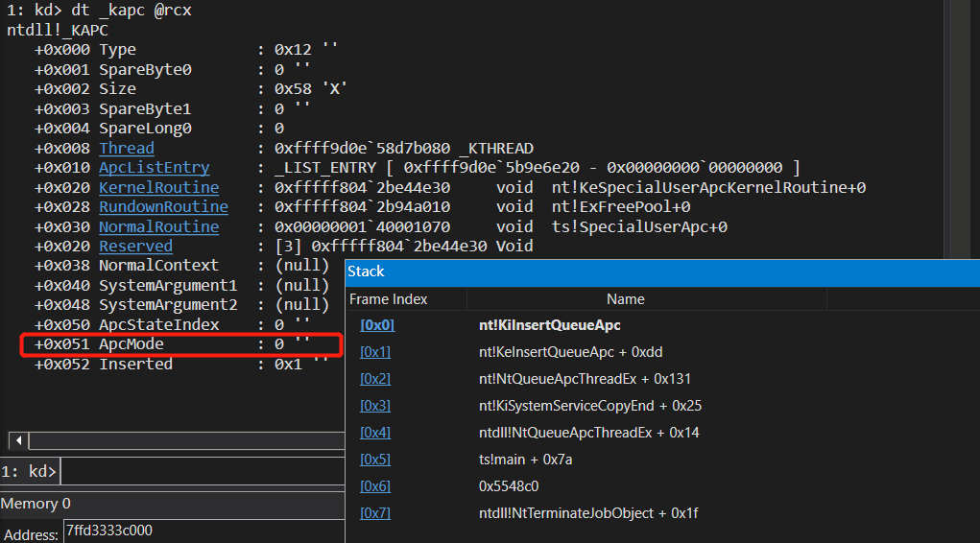This screenshot has width=980, height=543.
Task: Click nt!KiInsertQueueApc stack entry name
Action: click(x=549, y=325)
